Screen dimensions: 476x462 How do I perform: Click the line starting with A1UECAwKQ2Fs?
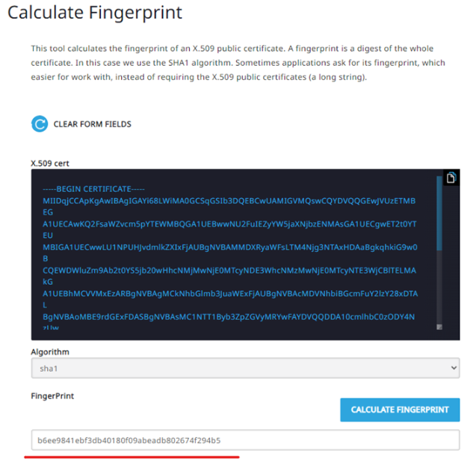(229, 224)
